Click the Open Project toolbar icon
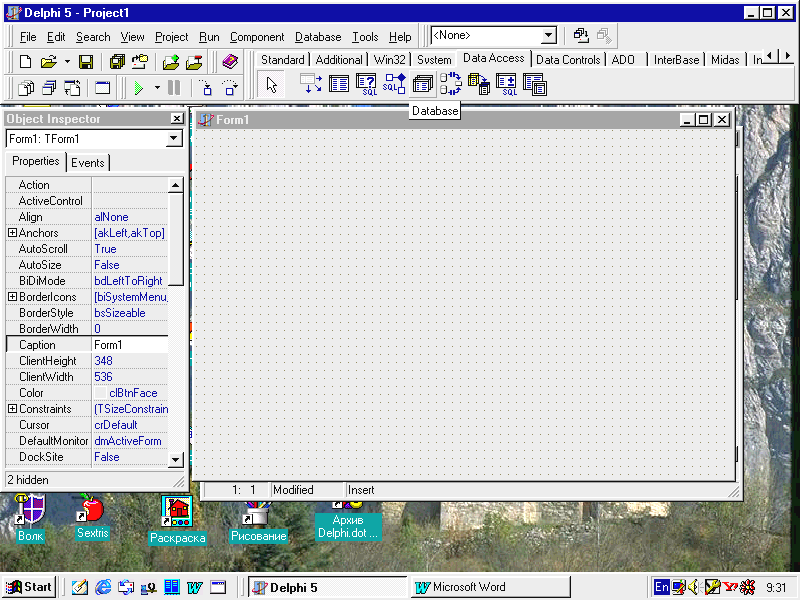The height and width of the screenshot is (600, 800). (140, 62)
